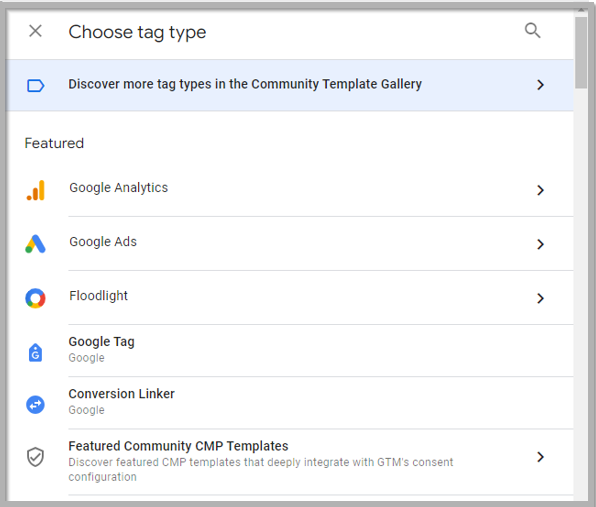The height and width of the screenshot is (507, 596).
Task: Click the vertical scrollbar thumb
Action: 581,52
